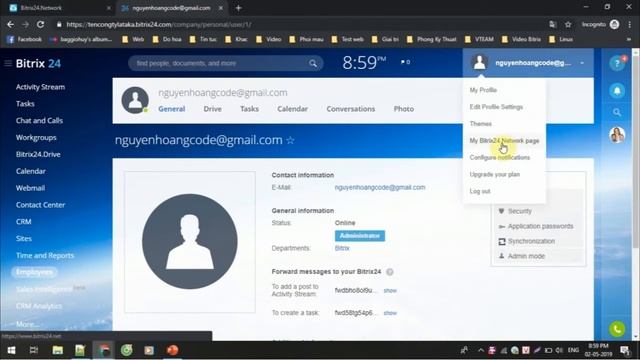The image size is (640, 360).
Task: Select My Profile from user menu
Action: coord(483,90)
